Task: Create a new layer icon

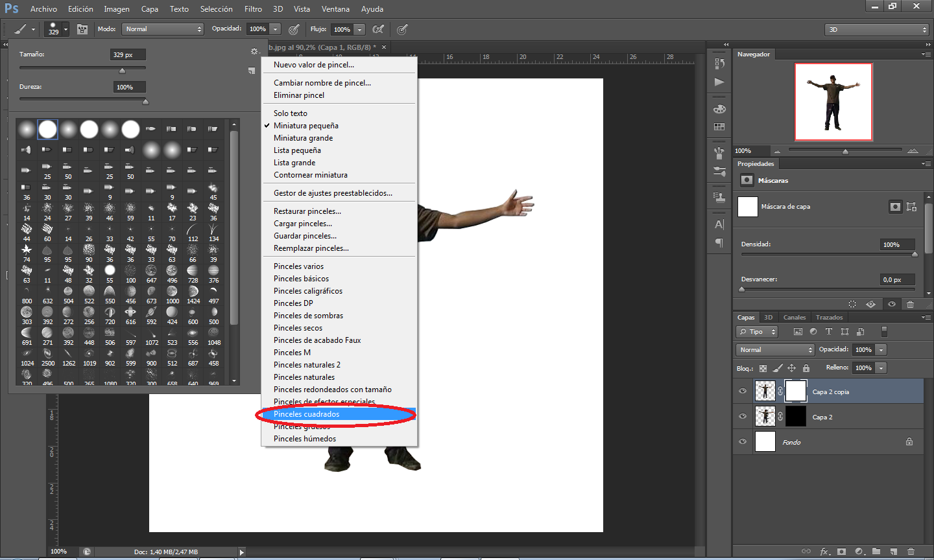Action: point(894,552)
